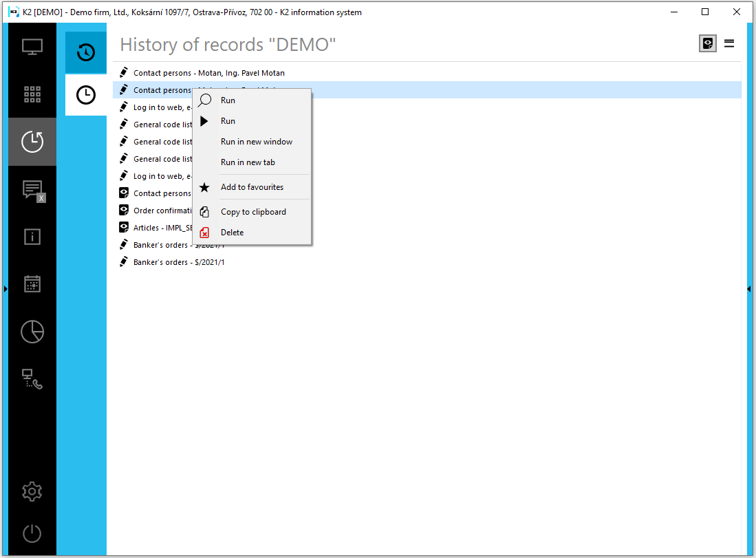Click pencil icon of first Contact persons row

tap(124, 72)
